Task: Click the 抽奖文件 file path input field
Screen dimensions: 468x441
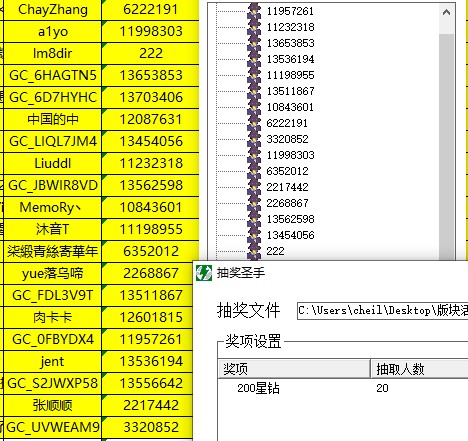Action: click(x=383, y=311)
